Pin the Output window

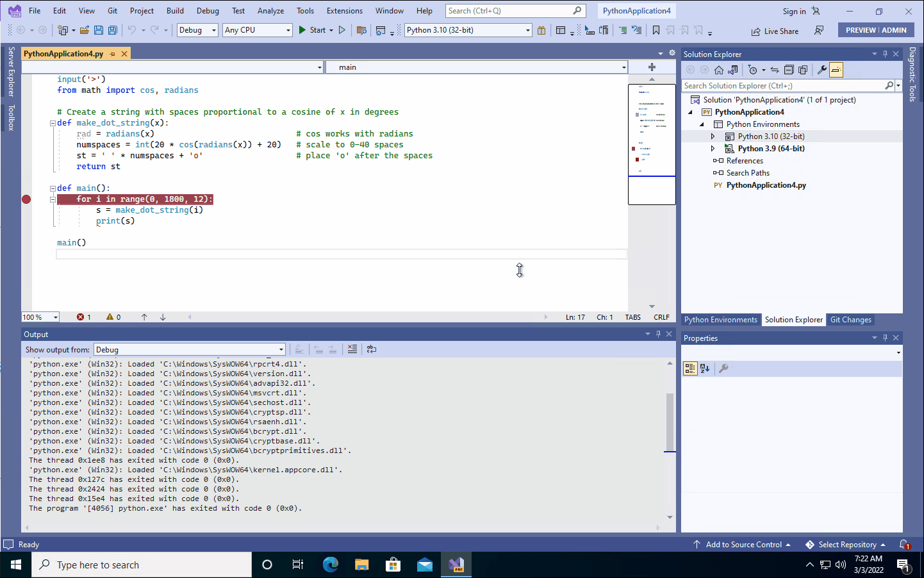(x=658, y=333)
